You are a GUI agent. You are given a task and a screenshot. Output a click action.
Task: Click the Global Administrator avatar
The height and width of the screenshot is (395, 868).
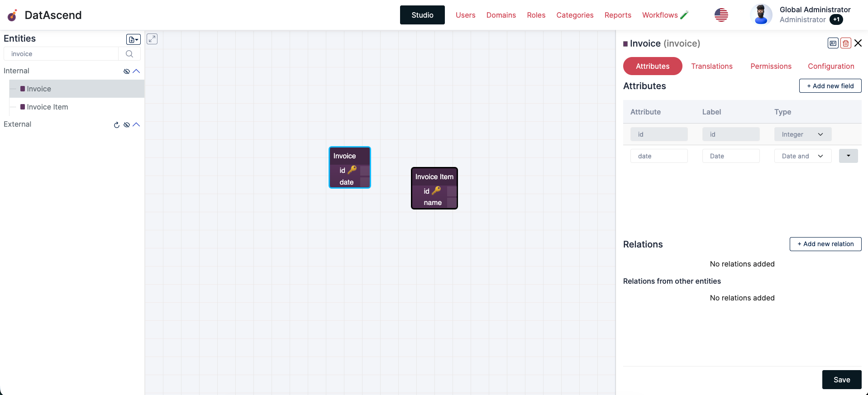[x=761, y=15]
